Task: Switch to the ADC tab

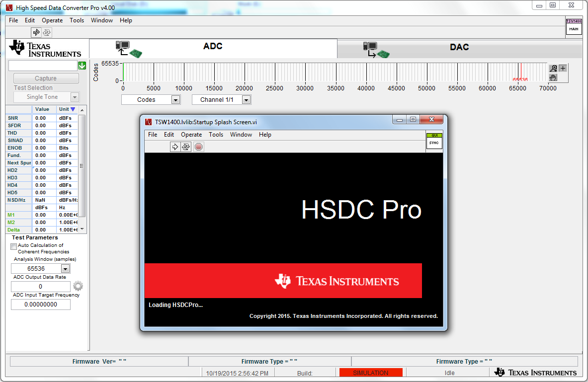Action: click(213, 48)
